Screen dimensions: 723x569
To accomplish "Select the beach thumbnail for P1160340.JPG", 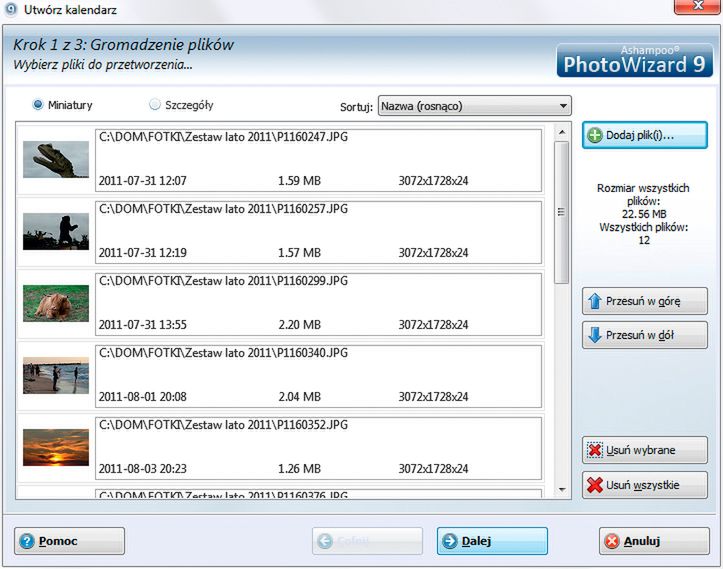I will 56,375.
